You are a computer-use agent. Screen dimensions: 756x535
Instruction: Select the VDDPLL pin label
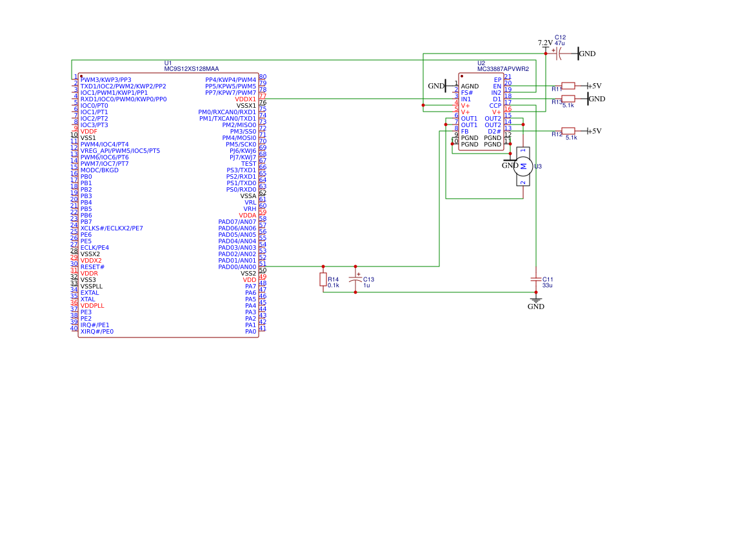coord(93,306)
